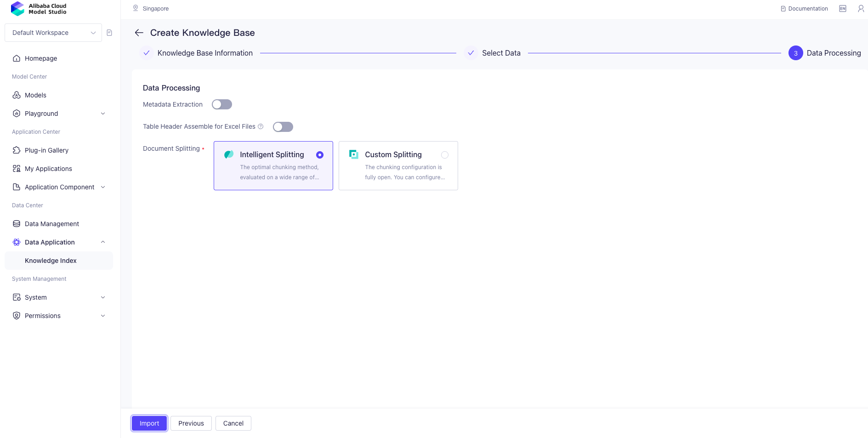Click the Singapore location pin icon
This screenshot has width=868, height=438.
(x=136, y=8)
